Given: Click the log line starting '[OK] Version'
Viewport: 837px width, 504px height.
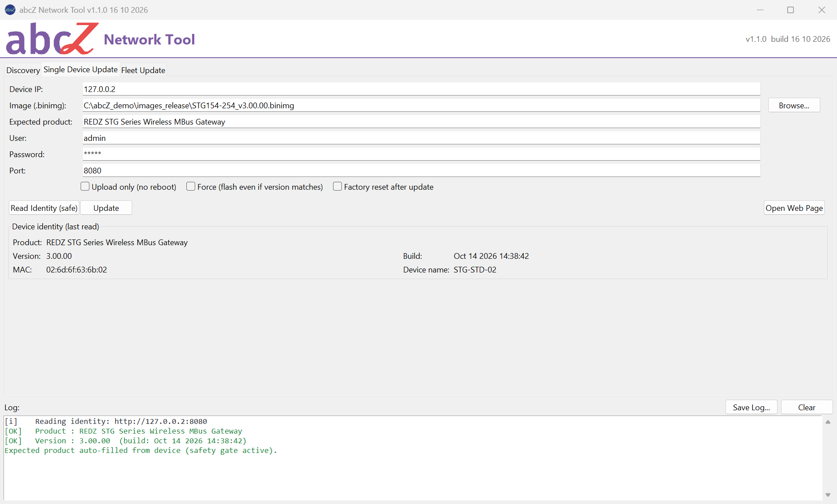Looking at the screenshot, I should (x=126, y=441).
